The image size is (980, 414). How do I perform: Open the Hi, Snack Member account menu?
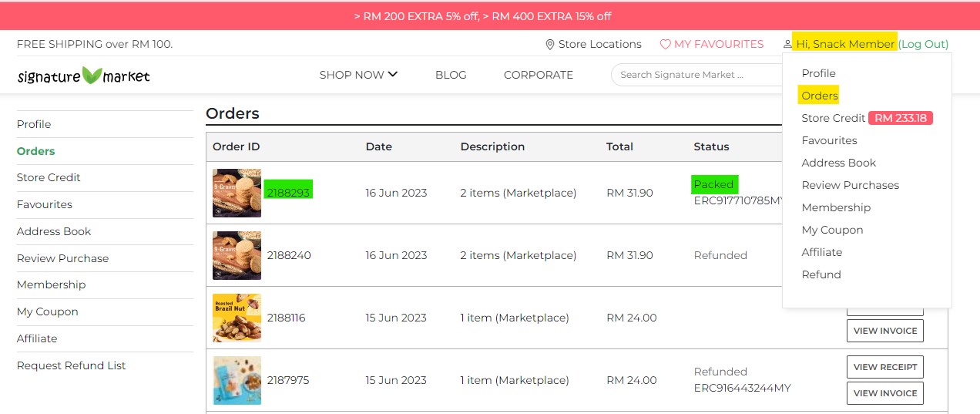pyautogui.click(x=845, y=44)
